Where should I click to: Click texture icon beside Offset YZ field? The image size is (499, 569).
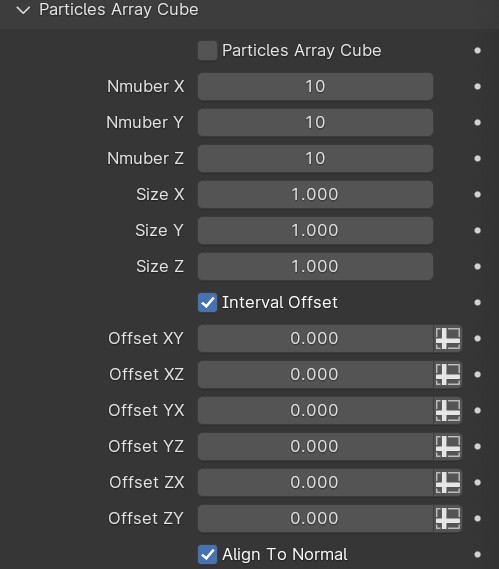click(x=448, y=446)
